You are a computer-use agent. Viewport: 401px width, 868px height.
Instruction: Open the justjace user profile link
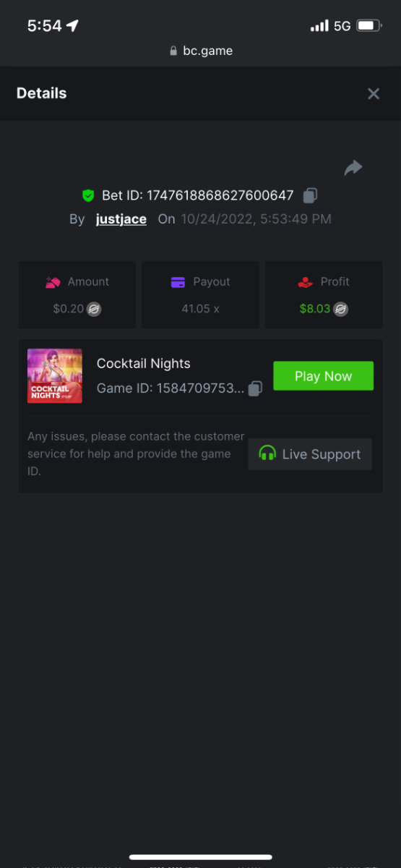[x=121, y=219]
